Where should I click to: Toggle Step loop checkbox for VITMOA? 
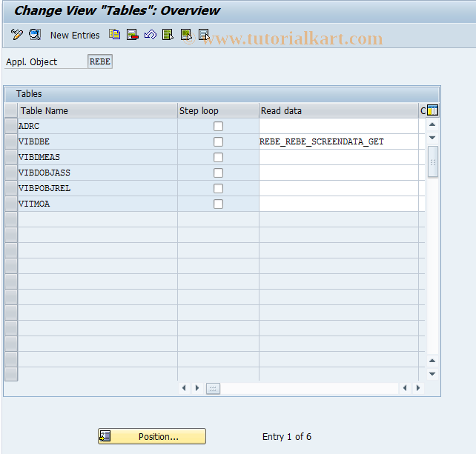218,204
